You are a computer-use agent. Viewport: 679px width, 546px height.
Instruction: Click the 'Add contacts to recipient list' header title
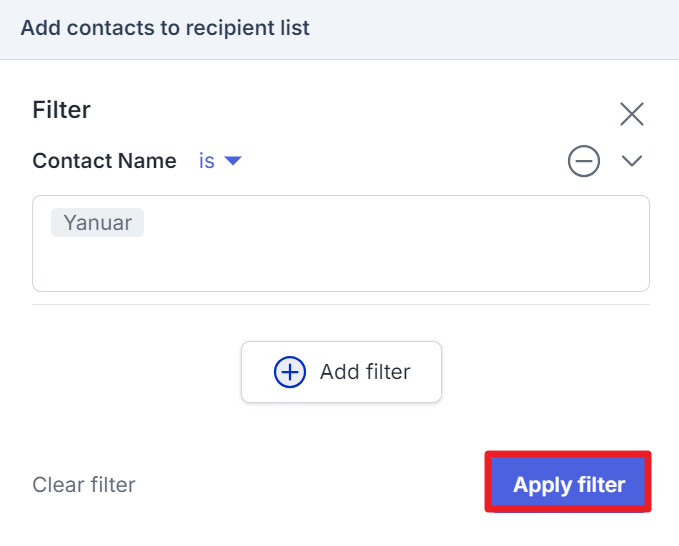165,28
